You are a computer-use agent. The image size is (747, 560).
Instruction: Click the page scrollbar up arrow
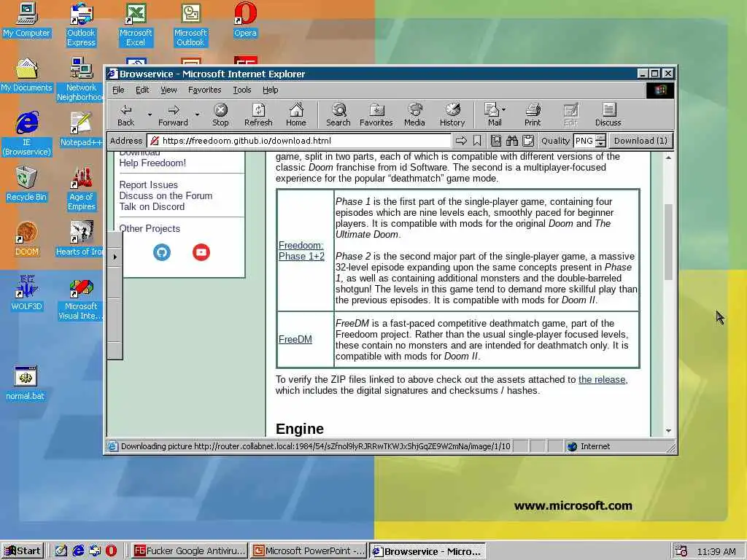(x=668, y=157)
